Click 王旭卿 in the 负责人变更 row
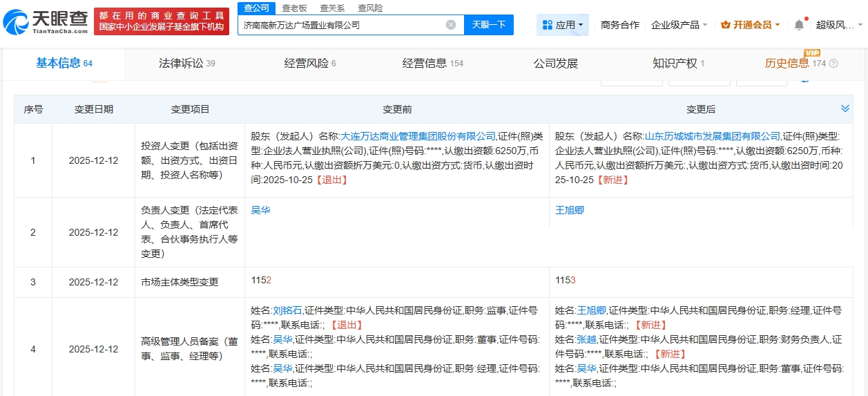 [570, 209]
